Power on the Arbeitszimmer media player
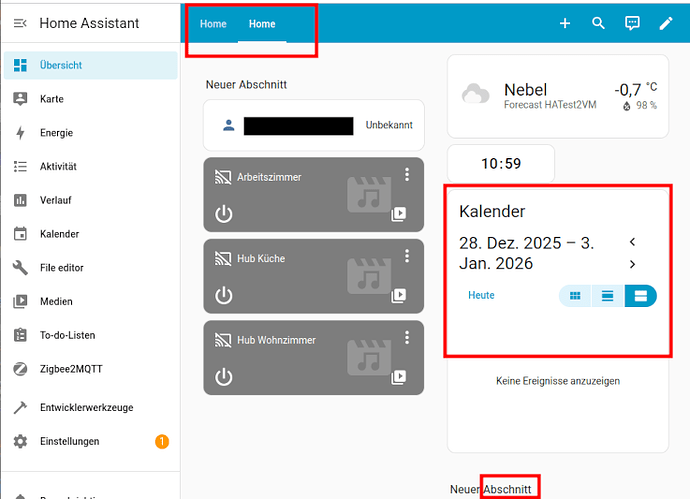The image size is (690, 499). [x=224, y=214]
